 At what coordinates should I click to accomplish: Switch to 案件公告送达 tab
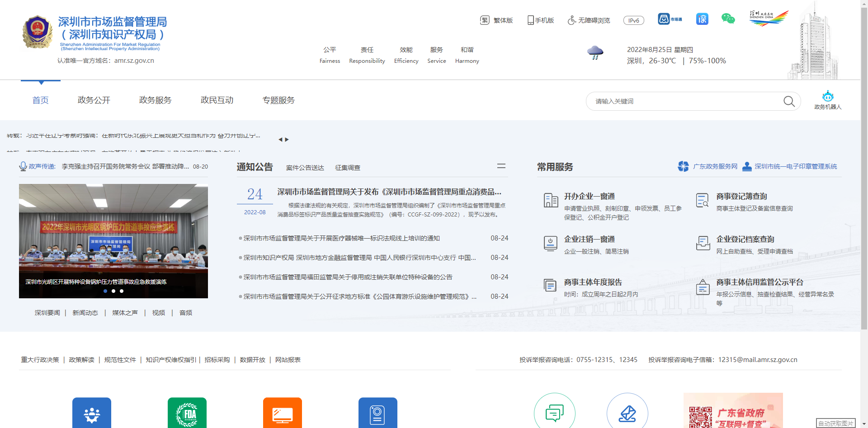pyautogui.click(x=305, y=168)
